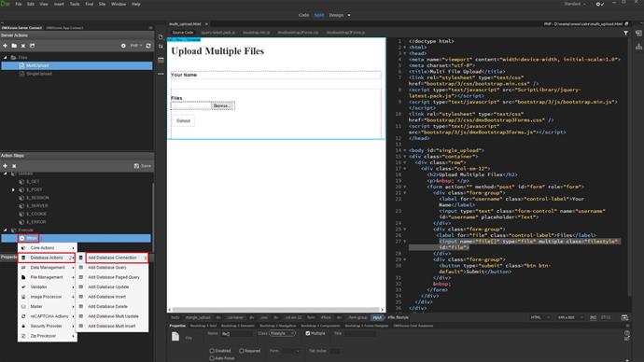Viewport: 644px width, 362px height.
Task: Save the action steps
Action: tap(143, 166)
